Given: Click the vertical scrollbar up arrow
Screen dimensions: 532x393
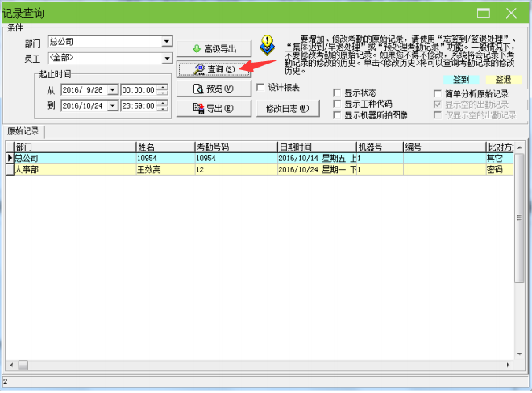Looking at the screenshot, I should 519,147.
